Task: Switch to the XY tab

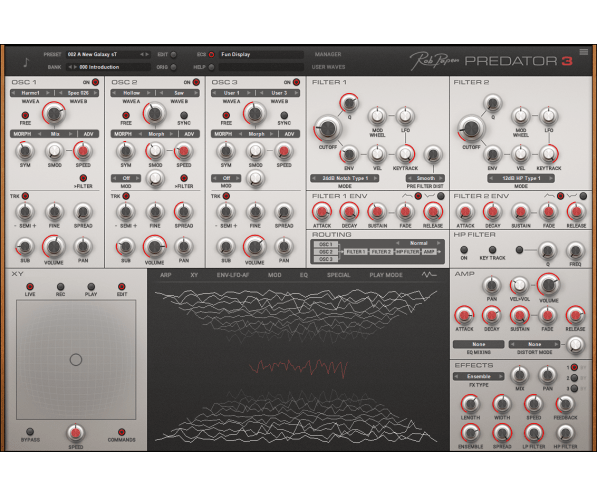Action: (194, 275)
